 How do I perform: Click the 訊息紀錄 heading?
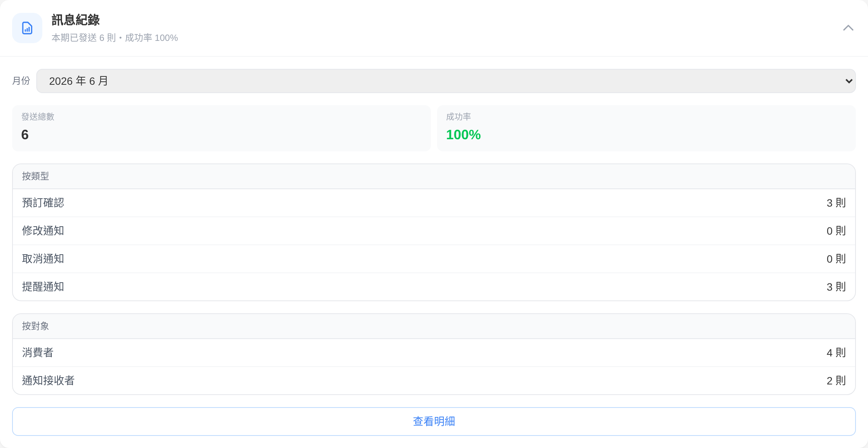coord(76,20)
